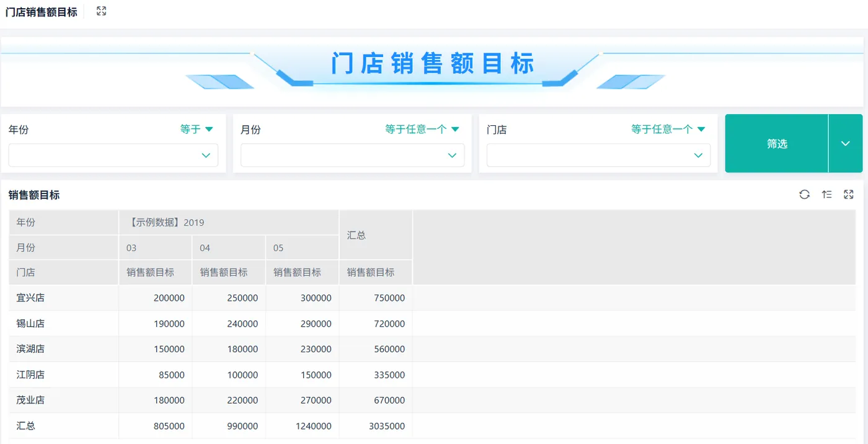Expand the 门店 value combo box
868x444 pixels.
pos(598,156)
